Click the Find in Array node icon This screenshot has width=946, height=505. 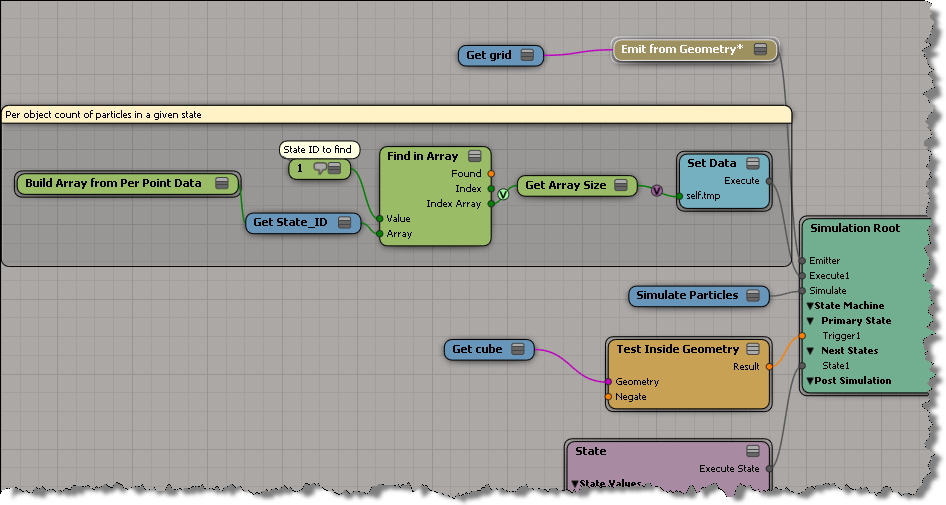point(475,156)
